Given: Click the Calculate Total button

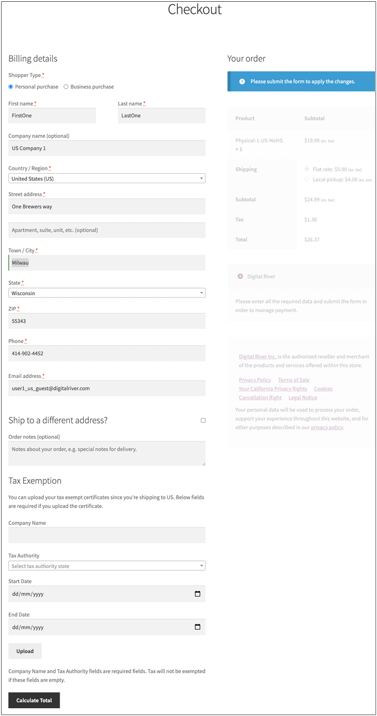Looking at the screenshot, I should click(34, 700).
